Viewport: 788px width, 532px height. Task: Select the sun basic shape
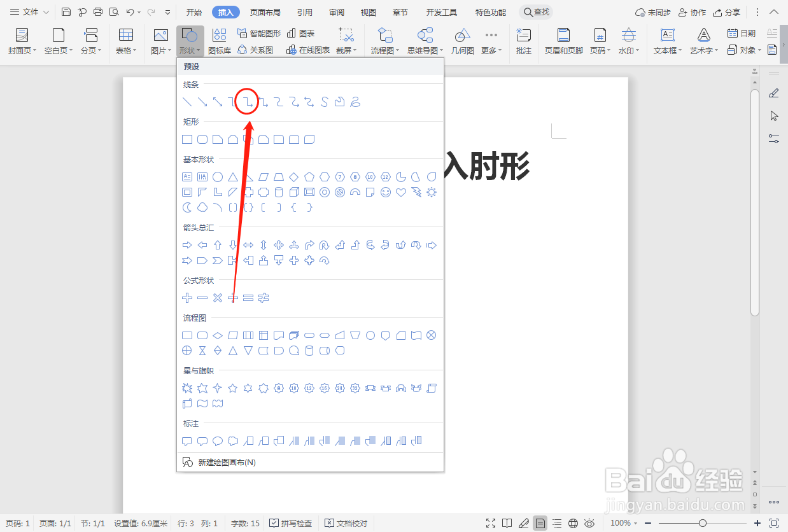coord(432,192)
